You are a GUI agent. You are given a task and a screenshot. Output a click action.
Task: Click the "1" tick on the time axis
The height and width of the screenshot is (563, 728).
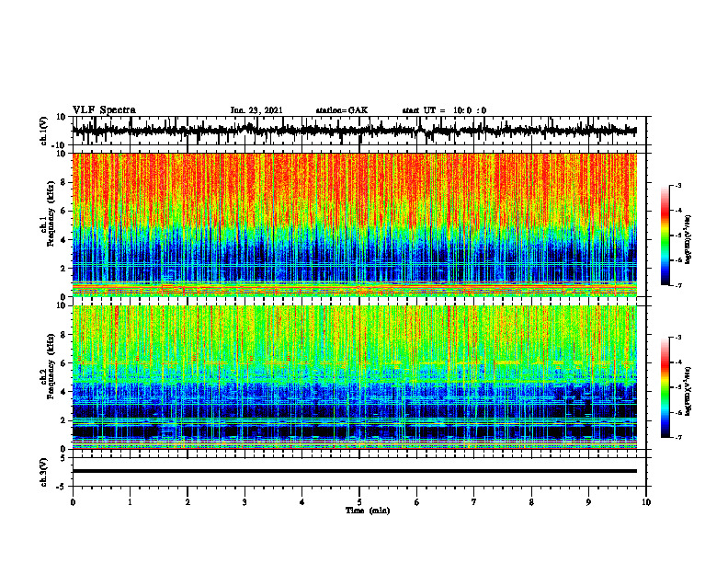click(x=130, y=502)
